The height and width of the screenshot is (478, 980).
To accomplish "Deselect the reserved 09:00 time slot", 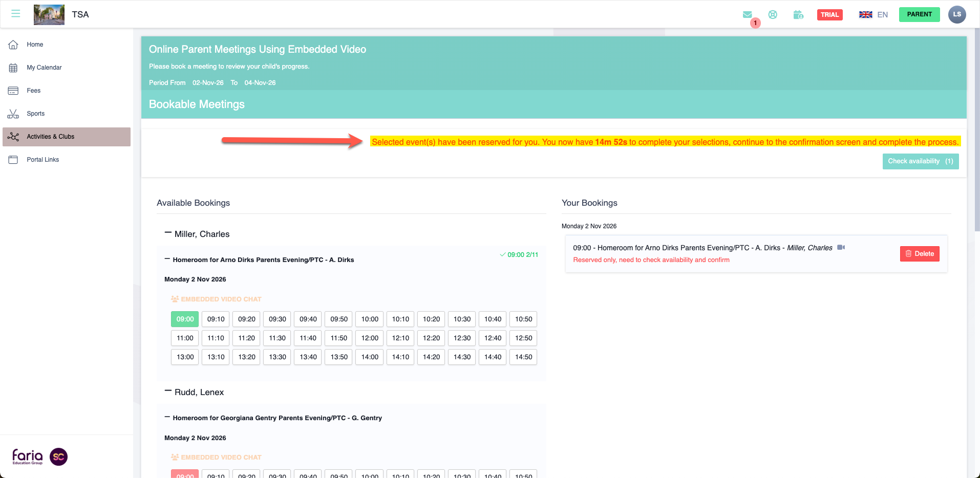I will (x=185, y=319).
